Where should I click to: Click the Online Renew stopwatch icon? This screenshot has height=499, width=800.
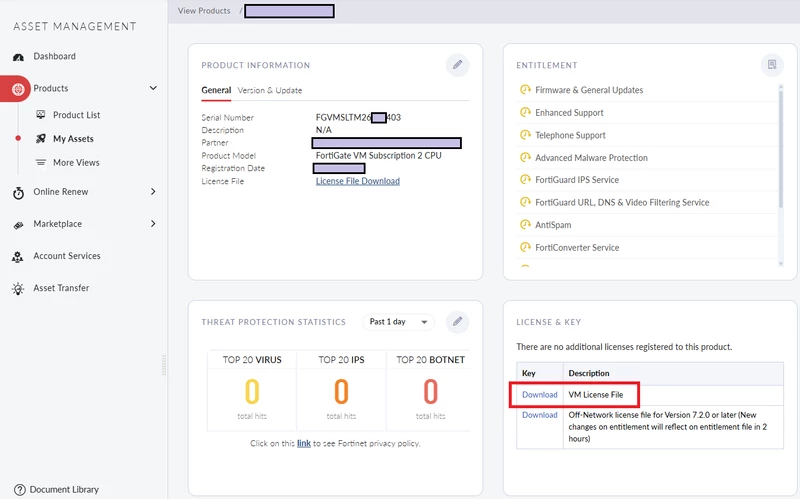pyautogui.click(x=18, y=193)
